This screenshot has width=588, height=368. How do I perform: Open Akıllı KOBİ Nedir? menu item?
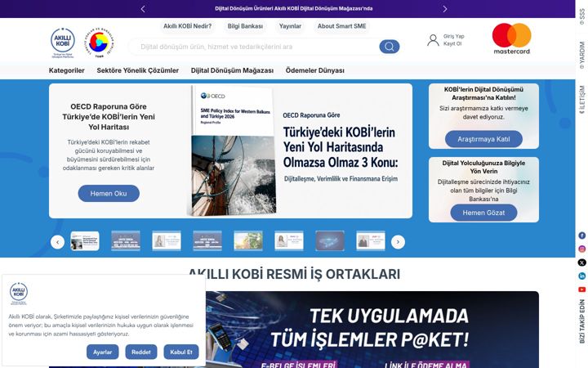point(187,26)
